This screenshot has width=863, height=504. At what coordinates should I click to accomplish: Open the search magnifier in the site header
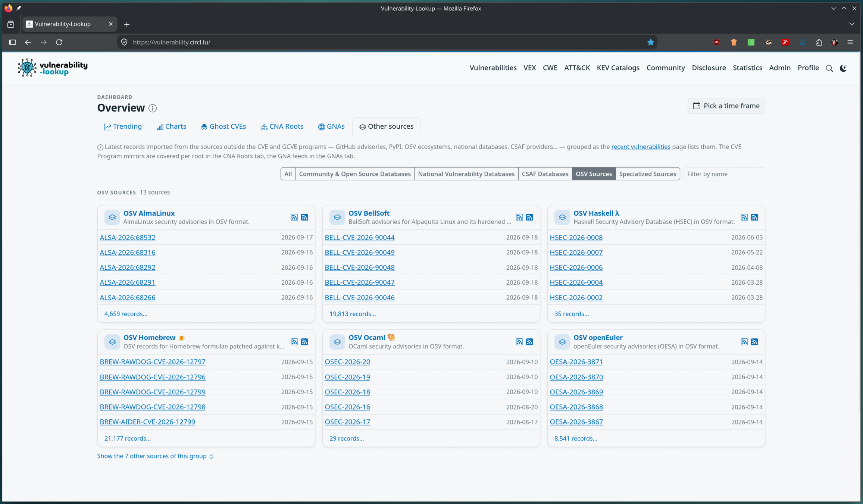[829, 68]
